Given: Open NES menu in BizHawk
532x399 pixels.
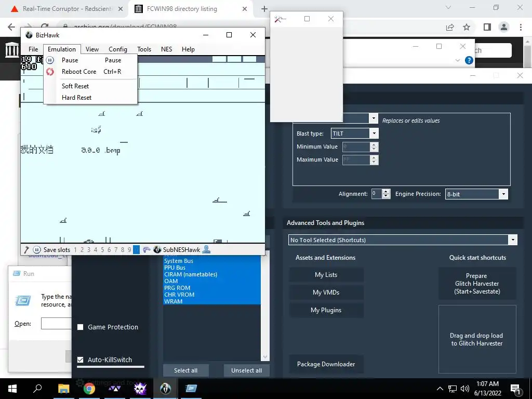Looking at the screenshot, I should point(166,49).
